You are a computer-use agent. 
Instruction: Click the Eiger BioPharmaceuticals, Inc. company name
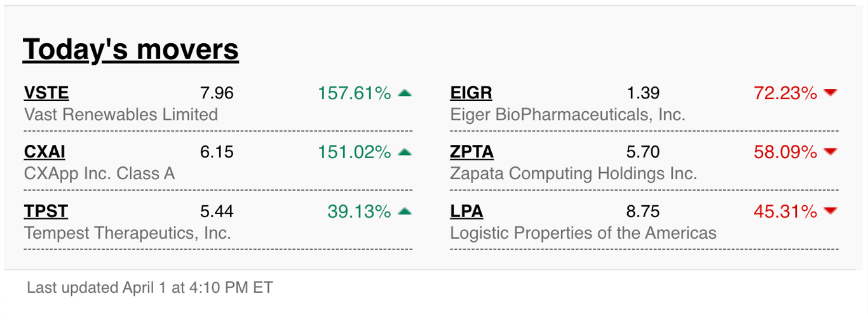(x=567, y=114)
